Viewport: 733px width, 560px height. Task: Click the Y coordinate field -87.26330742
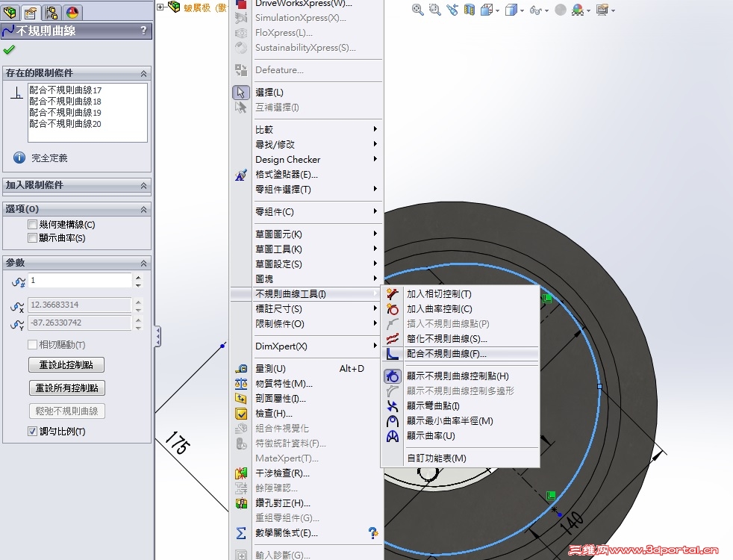80,323
